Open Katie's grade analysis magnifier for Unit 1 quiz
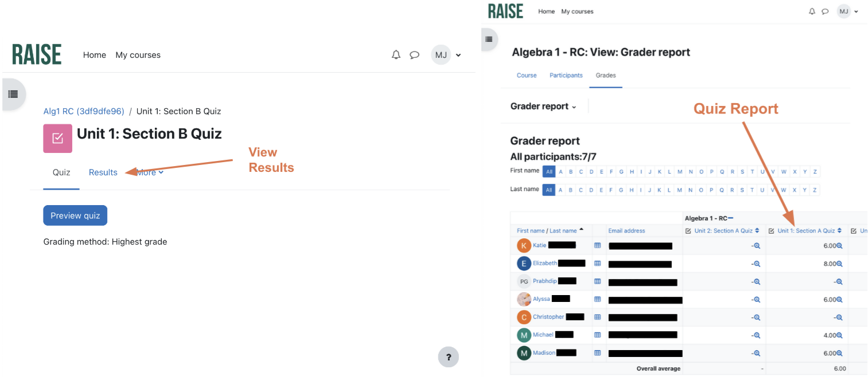868x377 pixels. click(x=839, y=246)
